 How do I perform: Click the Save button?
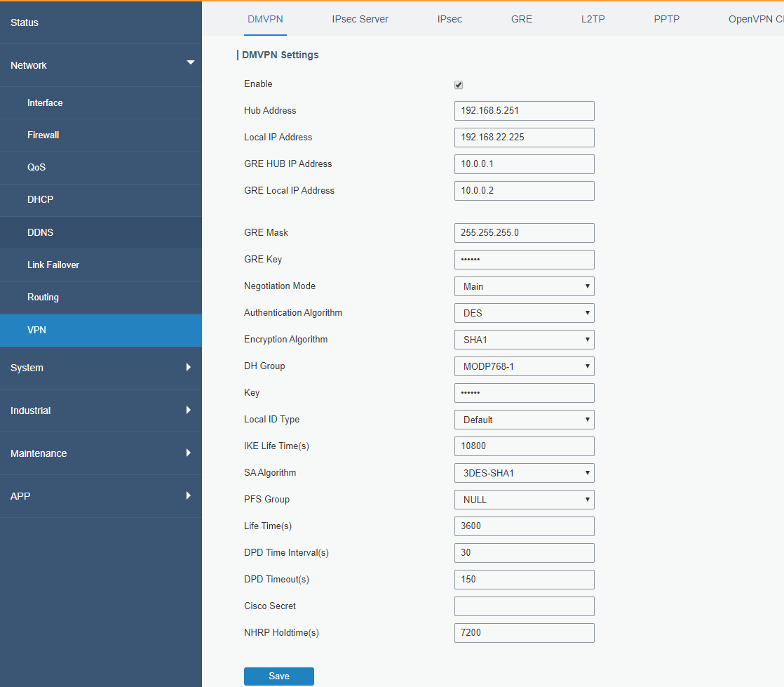point(278,676)
